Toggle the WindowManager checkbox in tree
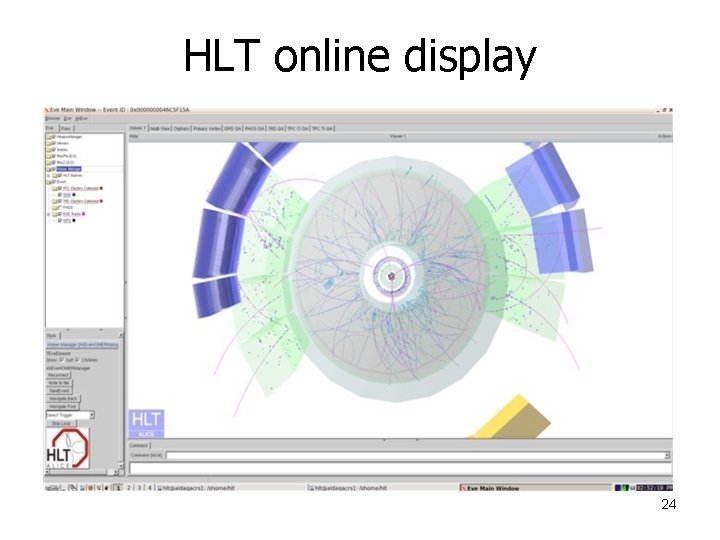This screenshot has height=540, width=720. point(53,137)
